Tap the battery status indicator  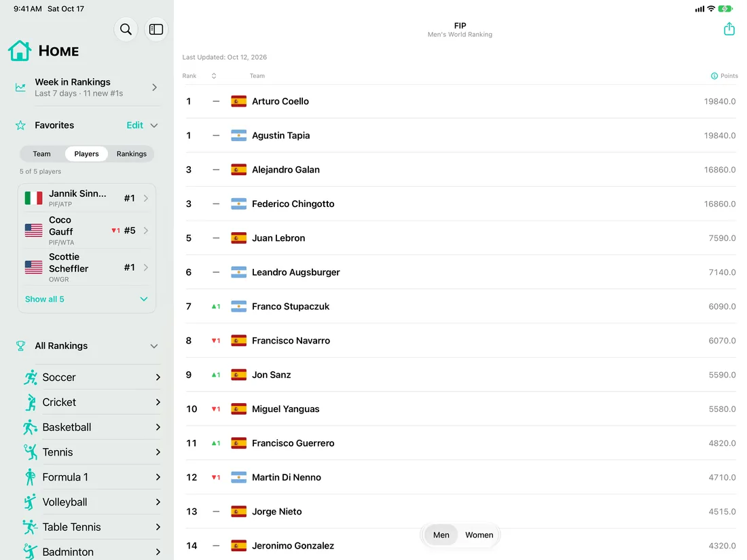coord(725,9)
